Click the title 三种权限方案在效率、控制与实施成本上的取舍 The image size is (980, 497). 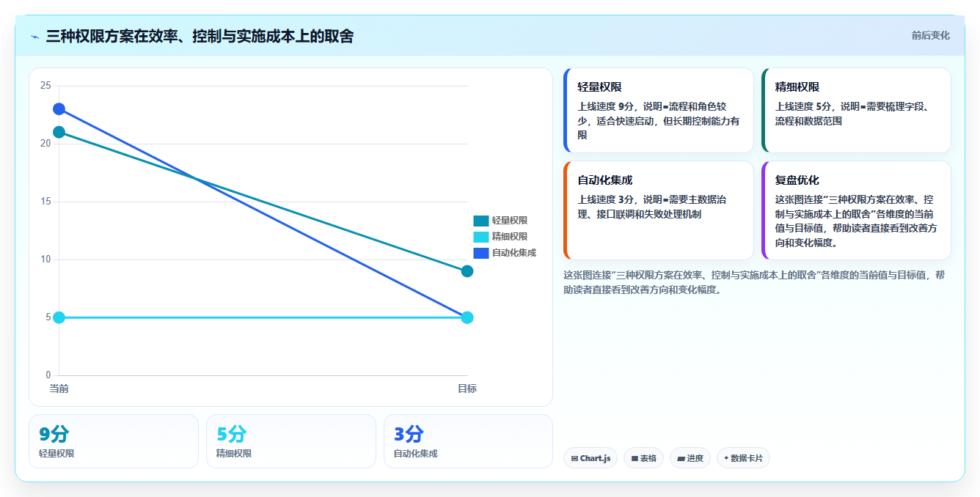[200, 36]
